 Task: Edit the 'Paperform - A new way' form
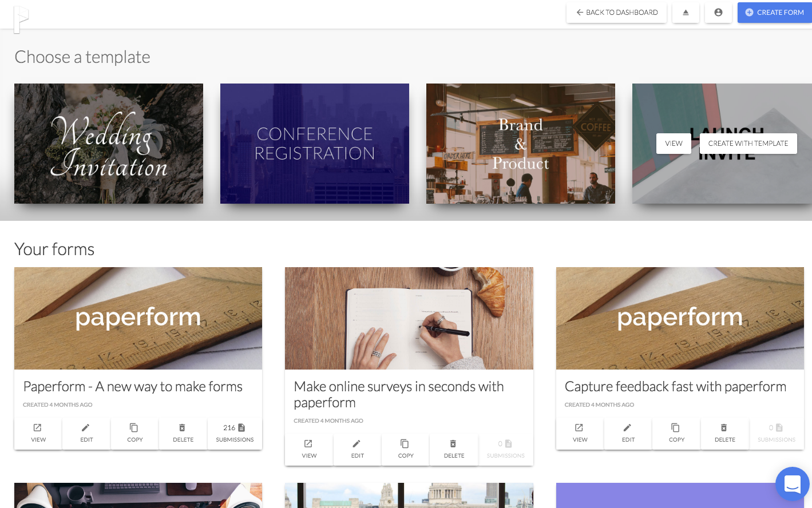click(86, 434)
